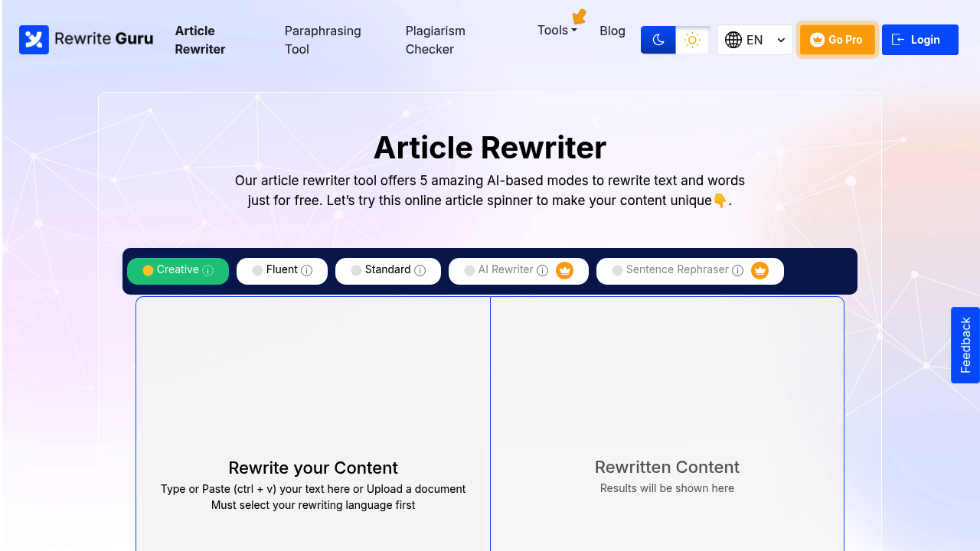Click the Rewritten Content results panel
This screenshot has height=551, width=980.
667,424
